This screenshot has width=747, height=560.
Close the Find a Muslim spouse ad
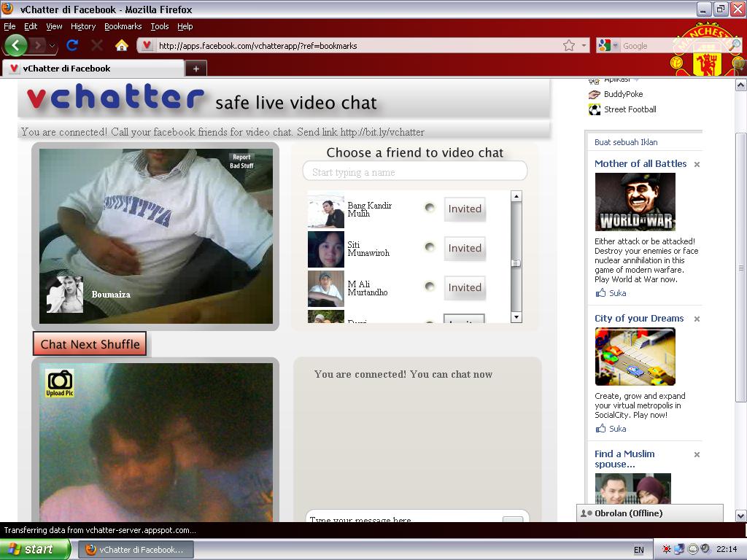pos(697,455)
